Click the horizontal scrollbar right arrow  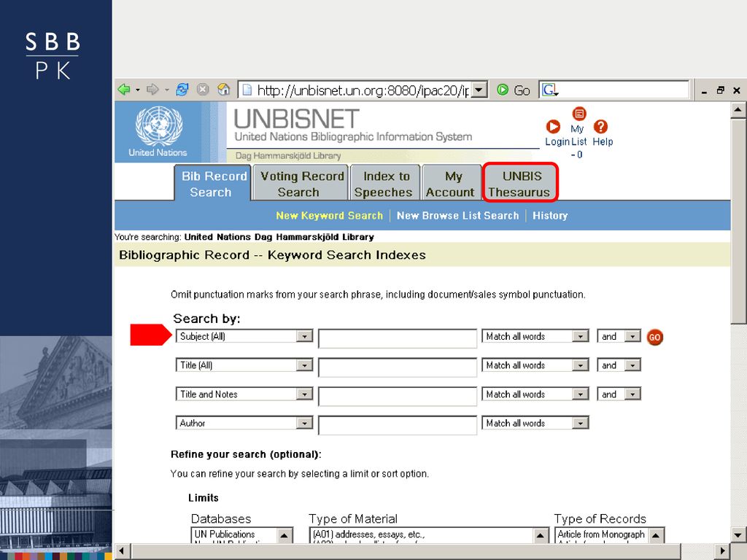722,551
